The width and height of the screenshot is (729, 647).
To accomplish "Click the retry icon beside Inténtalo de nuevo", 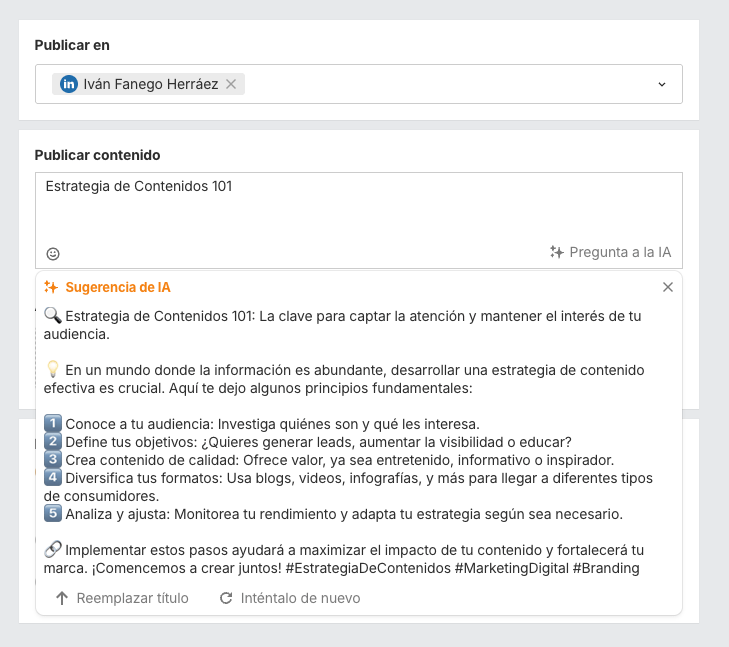I will (x=226, y=598).
